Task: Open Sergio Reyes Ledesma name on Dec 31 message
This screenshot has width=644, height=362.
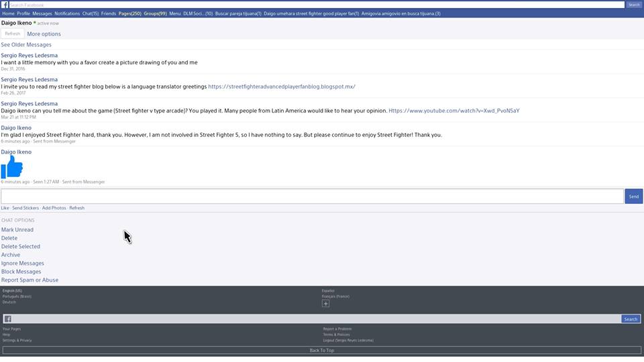Action: pyautogui.click(x=29, y=56)
